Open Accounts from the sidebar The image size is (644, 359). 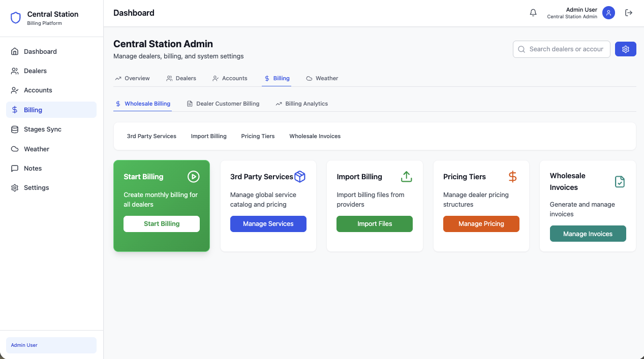[51, 90]
